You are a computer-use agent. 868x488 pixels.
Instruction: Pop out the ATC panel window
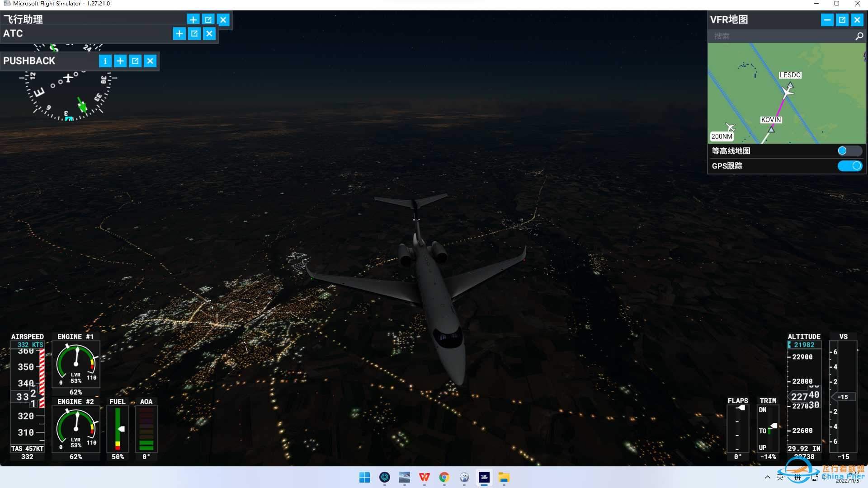194,33
